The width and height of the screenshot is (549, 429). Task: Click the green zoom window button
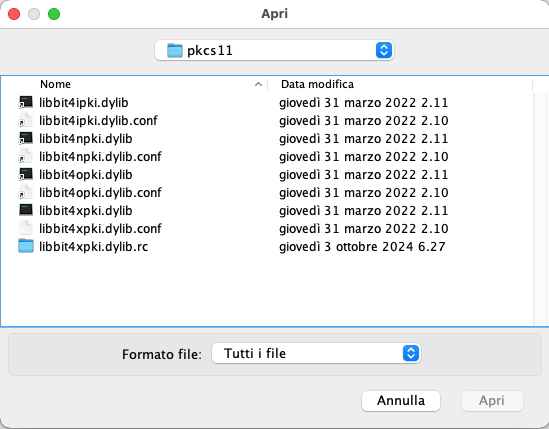click(54, 14)
